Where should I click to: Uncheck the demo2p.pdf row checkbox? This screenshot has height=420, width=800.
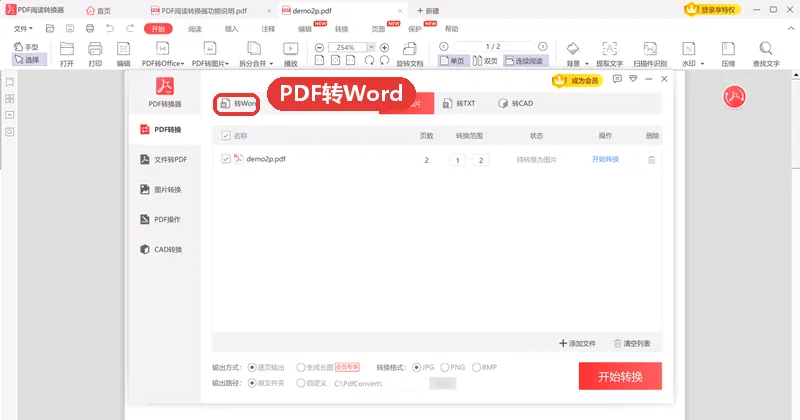pyautogui.click(x=226, y=159)
